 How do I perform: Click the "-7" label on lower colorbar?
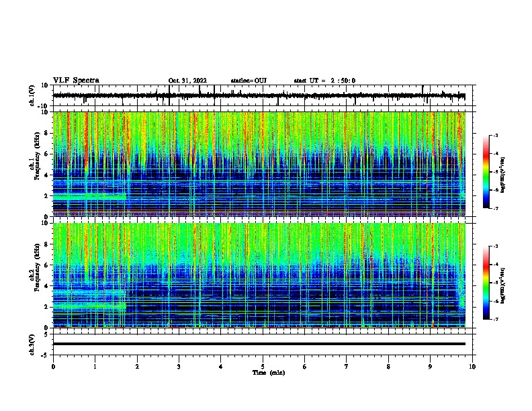tap(495, 319)
